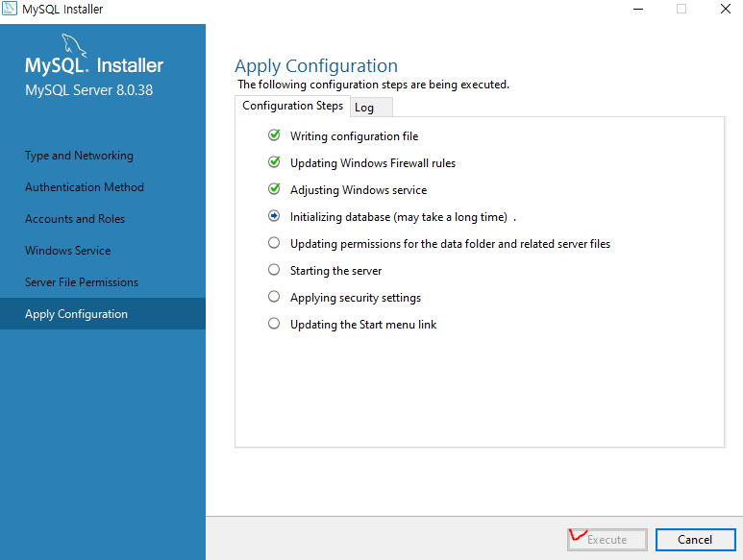Click the 'Updating Windows Firewall rules' text
Viewport: 743px width, 560px height.
point(372,163)
